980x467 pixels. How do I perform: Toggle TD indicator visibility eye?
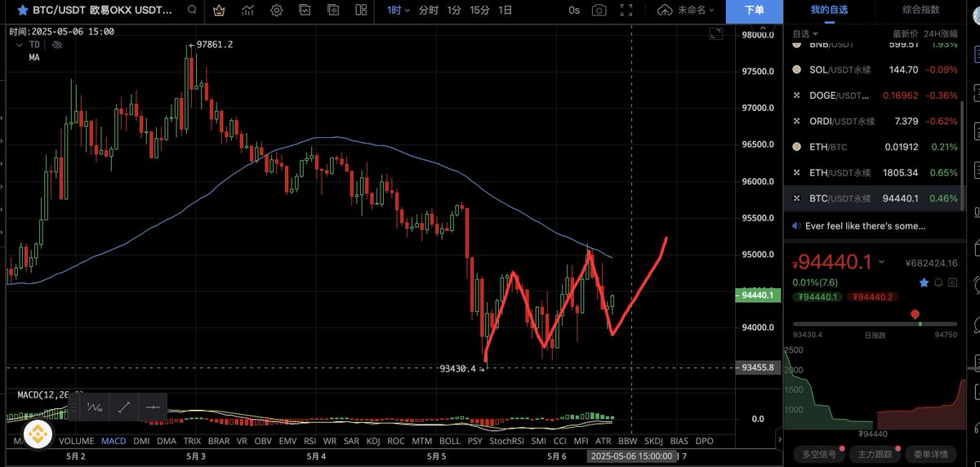coord(57,45)
